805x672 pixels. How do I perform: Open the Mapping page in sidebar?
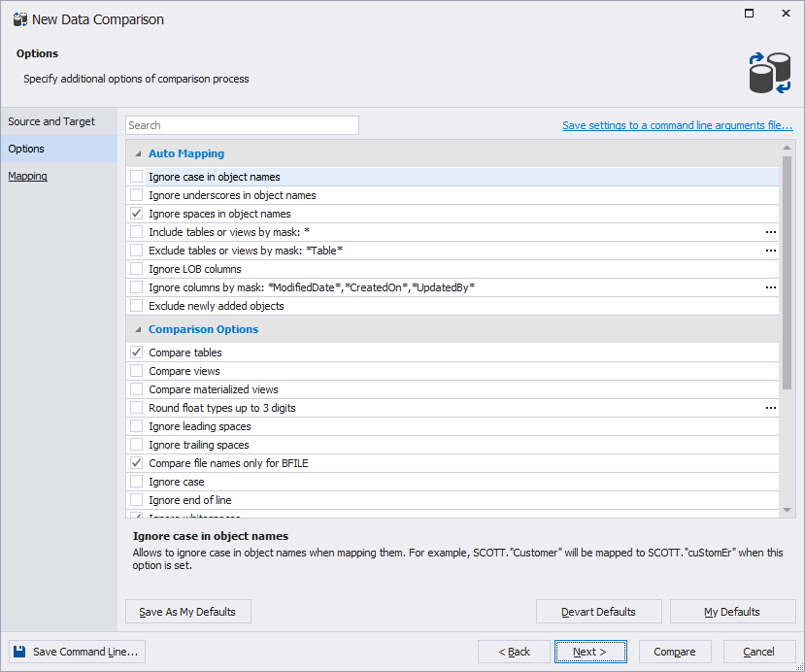point(28,176)
